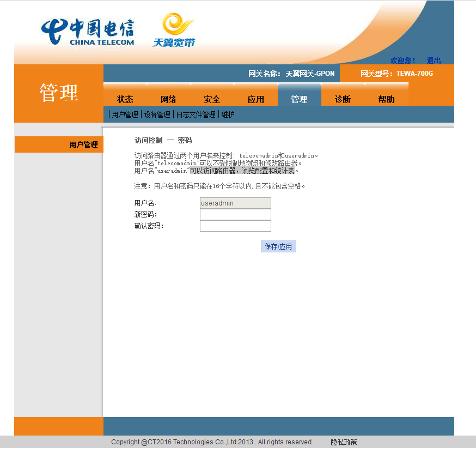The image size is (476, 459).
Task: Open the 隐私政策 footer link
Action: [x=344, y=442]
